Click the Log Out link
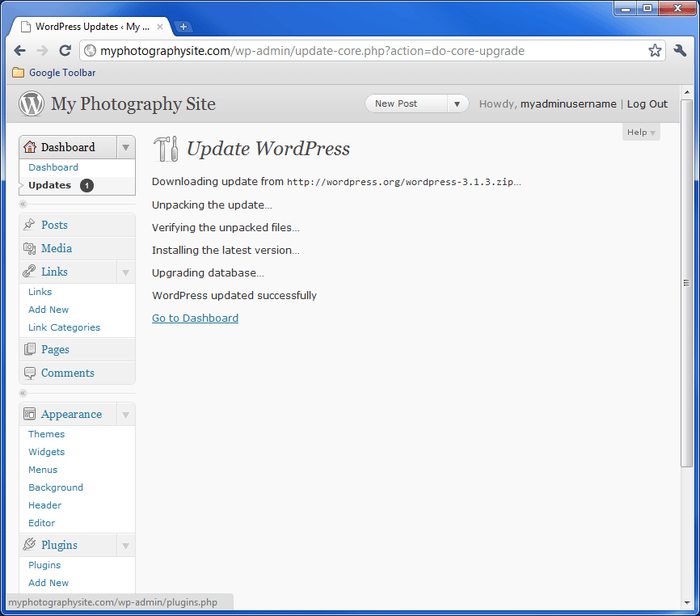This screenshot has height=616, width=700. point(647,104)
